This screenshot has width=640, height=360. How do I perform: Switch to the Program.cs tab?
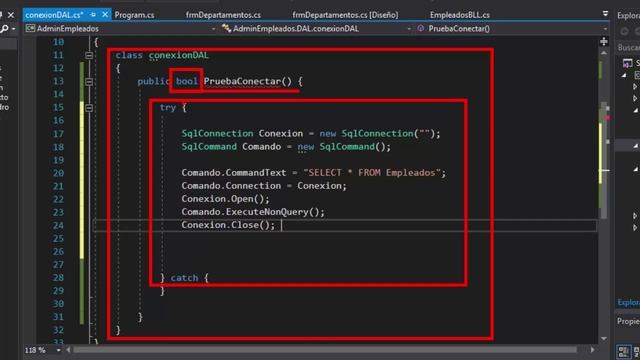[x=134, y=15]
